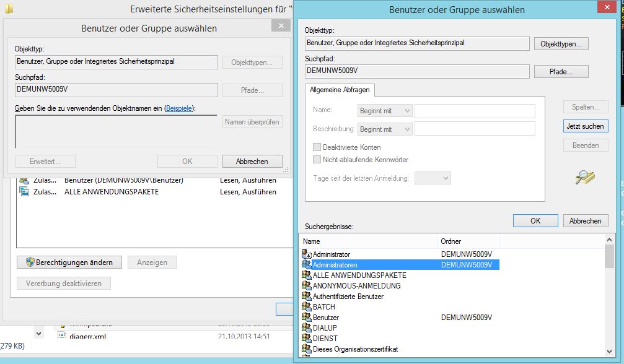Click the Jetzt suchen button
The height and width of the screenshot is (364, 624).
point(585,126)
